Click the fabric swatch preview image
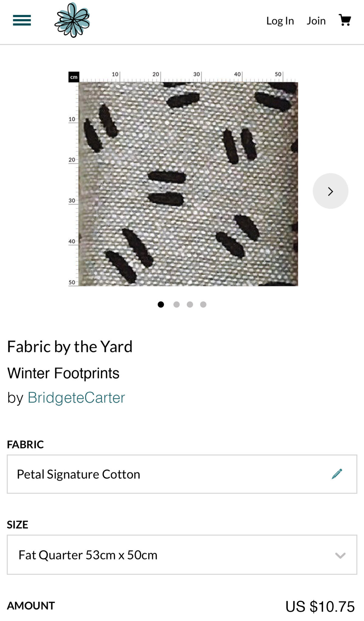The width and height of the screenshot is (364, 621). click(x=188, y=184)
